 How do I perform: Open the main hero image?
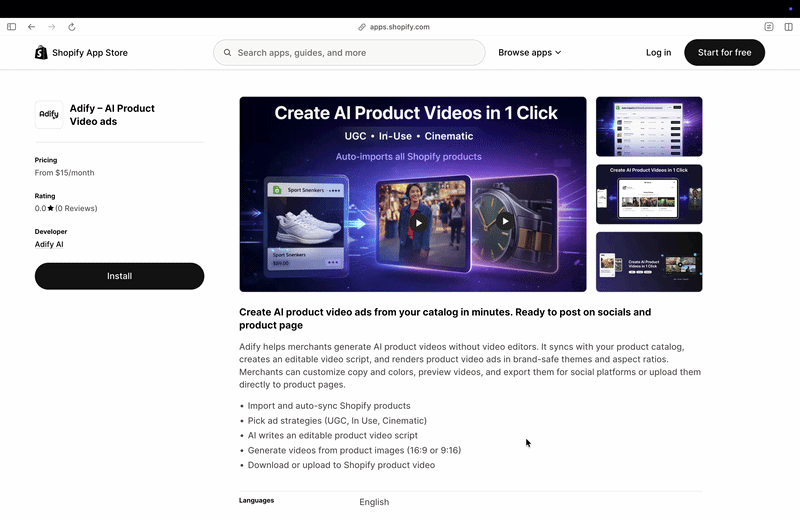413,194
